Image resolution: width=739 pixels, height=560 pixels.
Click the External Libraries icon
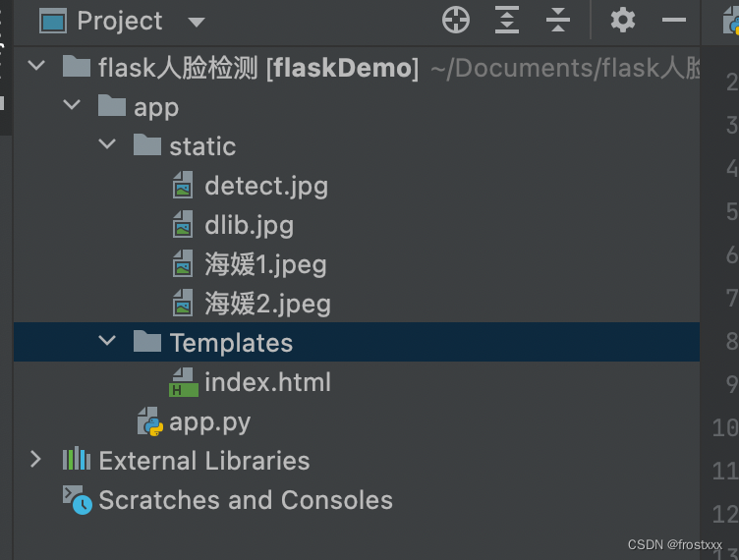[x=77, y=461]
